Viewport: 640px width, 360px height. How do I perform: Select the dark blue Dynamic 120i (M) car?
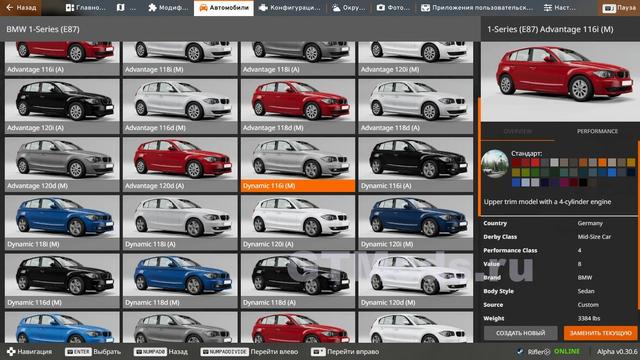coord(416,223)
